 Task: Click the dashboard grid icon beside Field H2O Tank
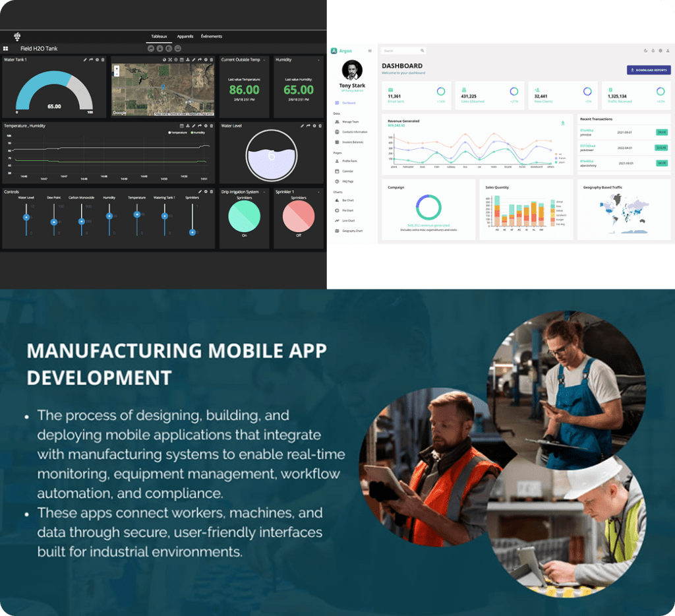6,49
